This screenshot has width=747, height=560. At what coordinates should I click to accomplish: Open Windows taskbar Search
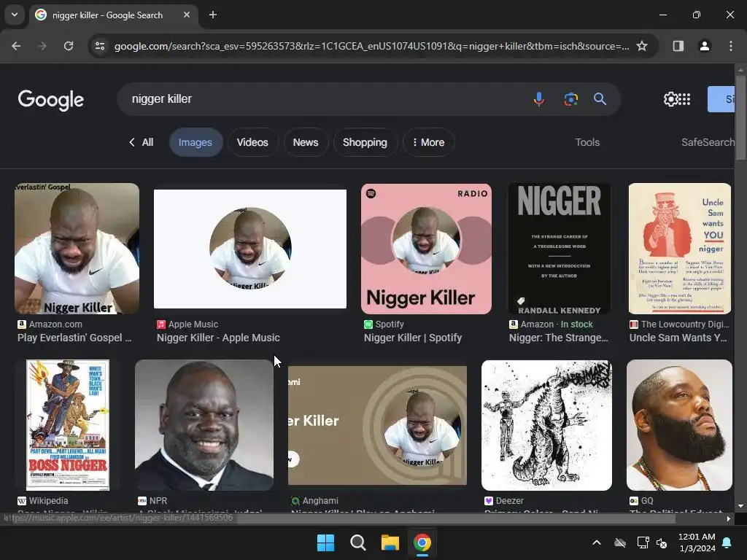357,542
